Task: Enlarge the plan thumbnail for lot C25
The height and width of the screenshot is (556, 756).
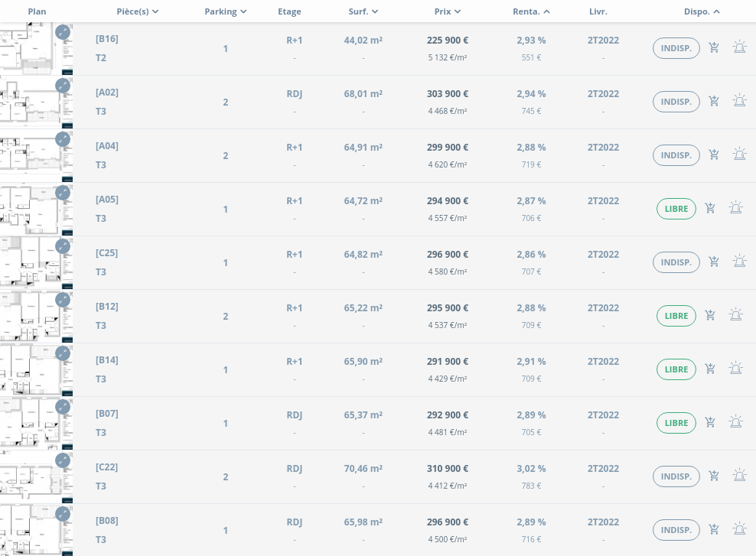Action: [x=63, y=246]
